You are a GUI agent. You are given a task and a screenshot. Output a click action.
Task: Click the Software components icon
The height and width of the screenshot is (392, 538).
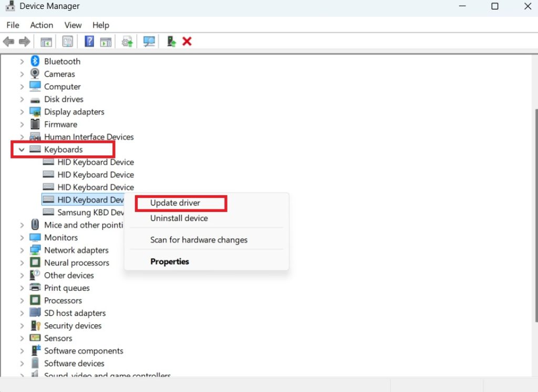(36, 351)
